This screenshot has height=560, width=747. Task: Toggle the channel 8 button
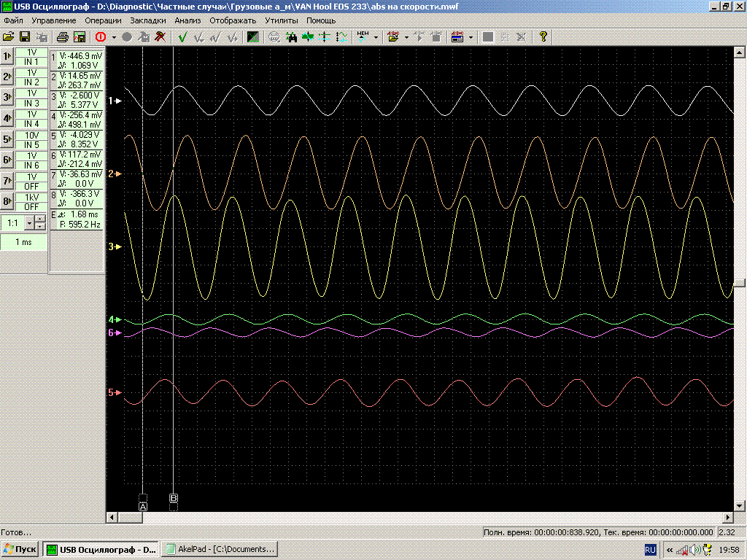click(7, 201)
